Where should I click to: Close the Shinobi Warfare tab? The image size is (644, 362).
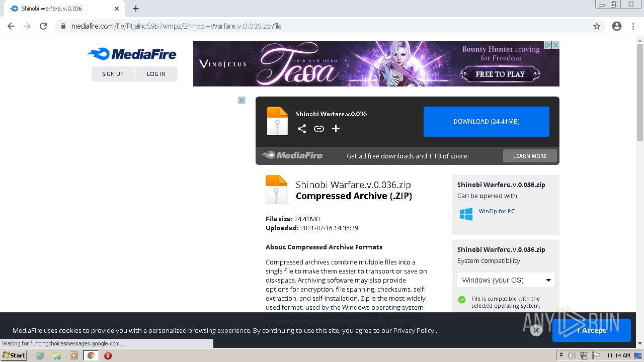coord(117,9)
